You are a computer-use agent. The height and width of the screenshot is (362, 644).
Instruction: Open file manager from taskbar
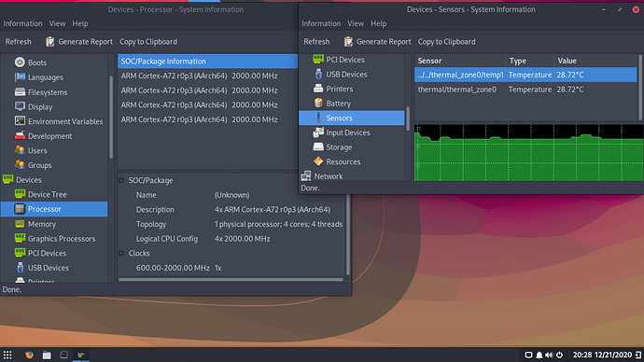[47, 355]
